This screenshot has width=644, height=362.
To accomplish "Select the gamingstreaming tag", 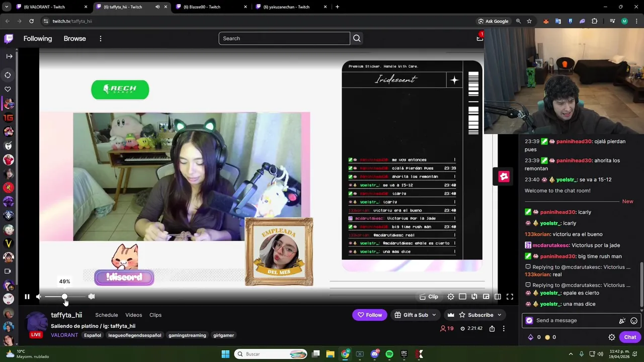I will (187, 335).
